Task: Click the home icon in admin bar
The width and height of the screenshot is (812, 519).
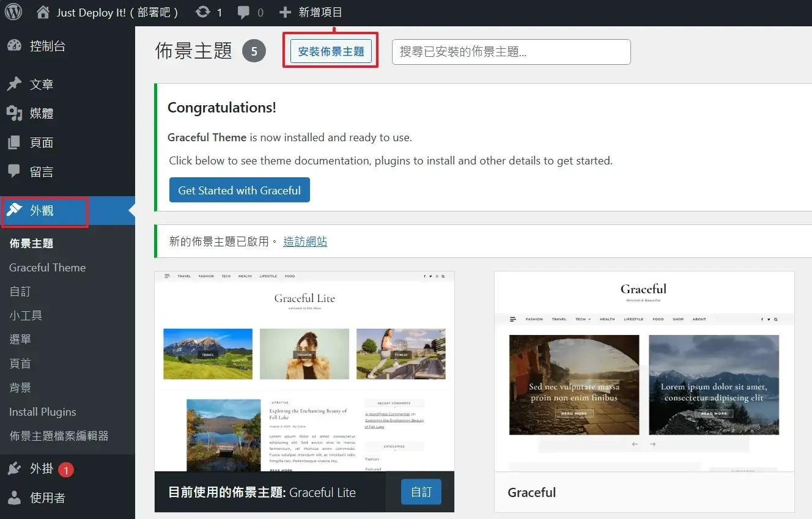Action: tap(43, 12)
